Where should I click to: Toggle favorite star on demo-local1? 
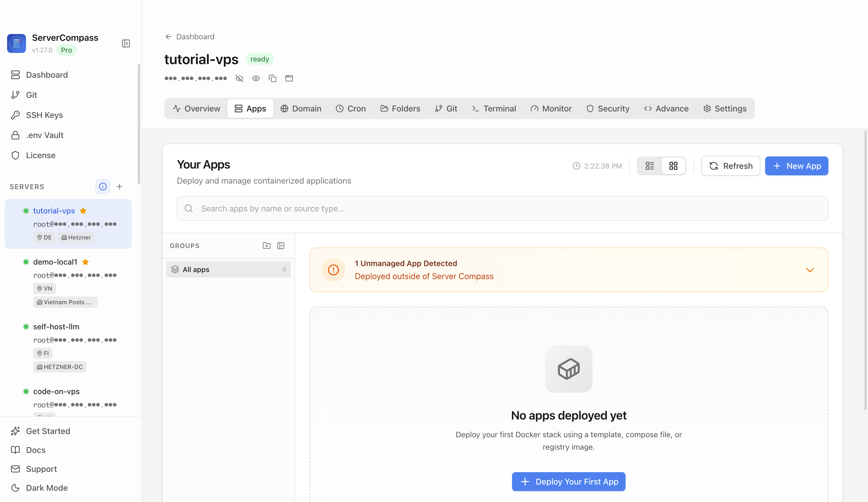[85, 262]
